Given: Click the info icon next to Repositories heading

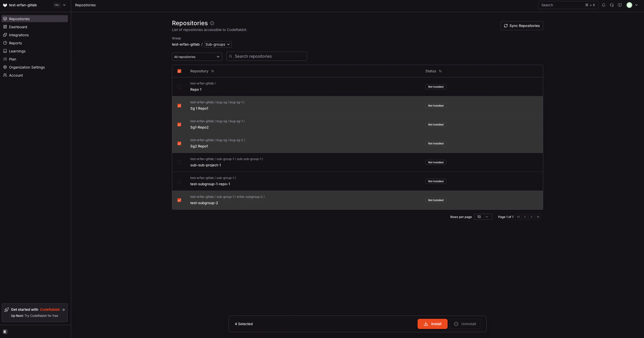Looking at the screenshot, I should coord(212,23).
